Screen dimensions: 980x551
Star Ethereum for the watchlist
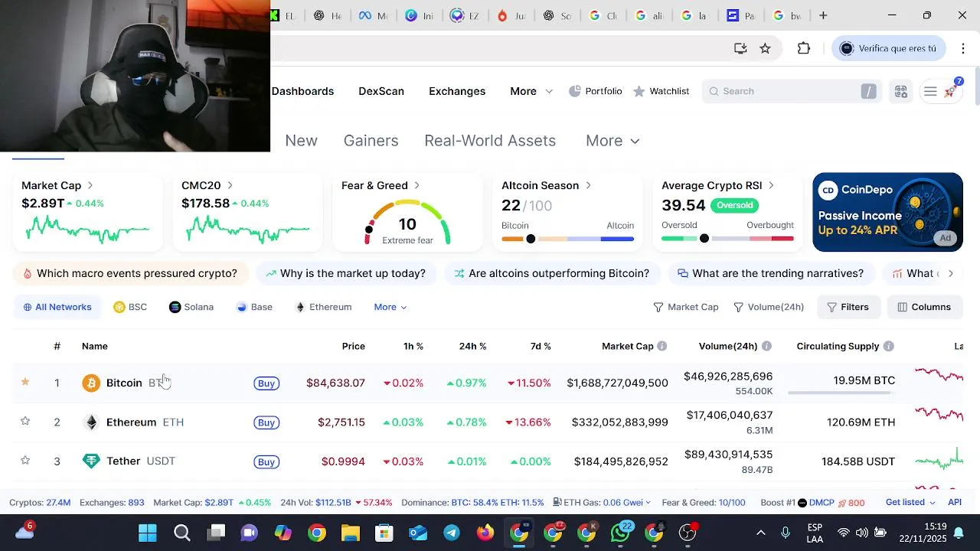point(25,421)
